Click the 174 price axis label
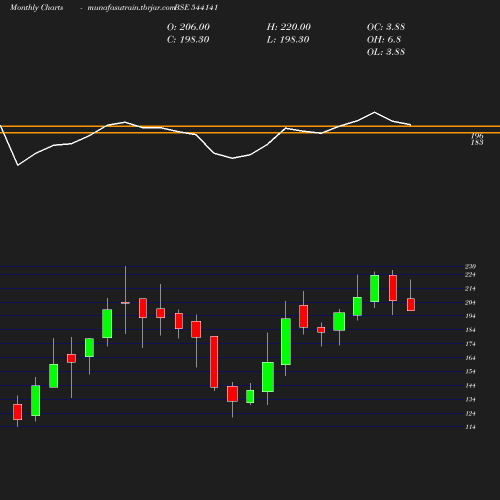The image size is (500, 500). click(470, 344)
